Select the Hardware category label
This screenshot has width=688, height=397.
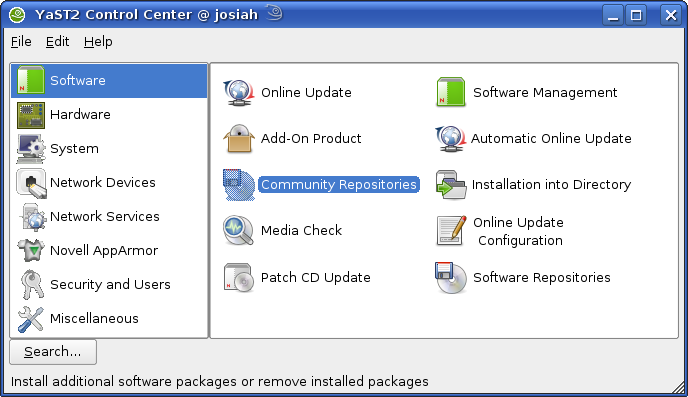80,114
